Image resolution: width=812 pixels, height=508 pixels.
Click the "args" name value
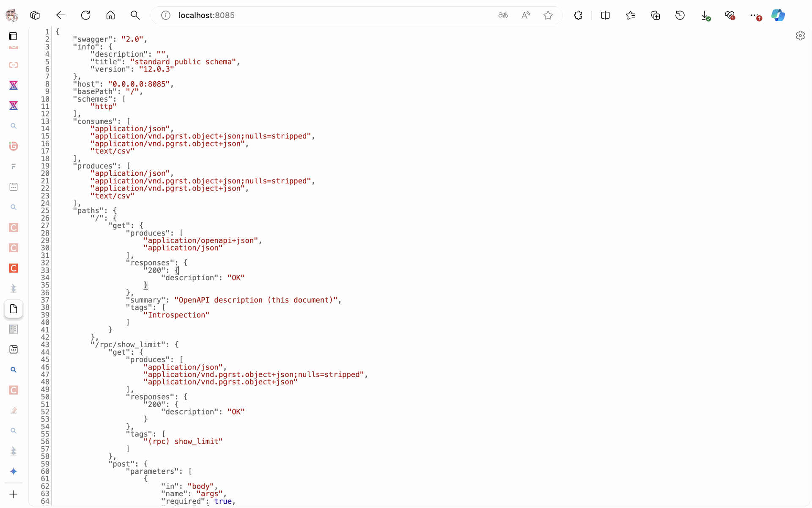(x=210, y=494)
